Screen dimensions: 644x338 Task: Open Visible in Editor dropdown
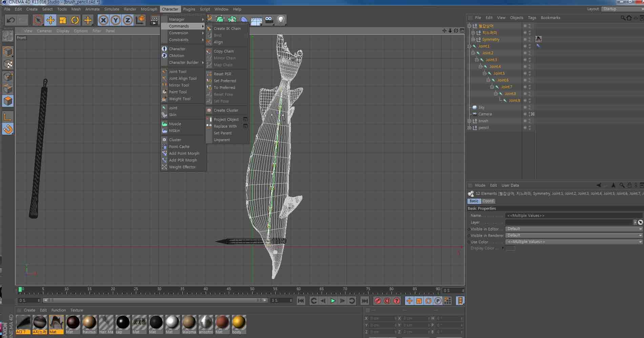(574, 229)
